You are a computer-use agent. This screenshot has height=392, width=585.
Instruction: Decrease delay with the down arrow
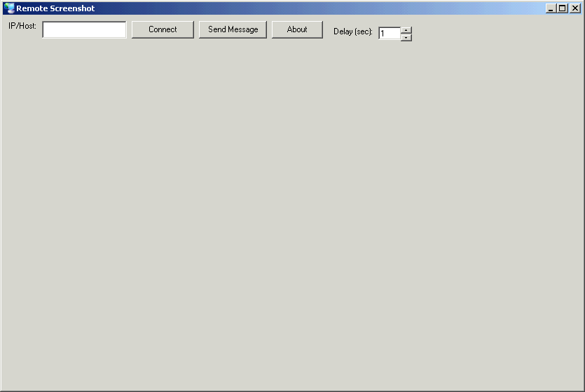[x=406, y=37]
